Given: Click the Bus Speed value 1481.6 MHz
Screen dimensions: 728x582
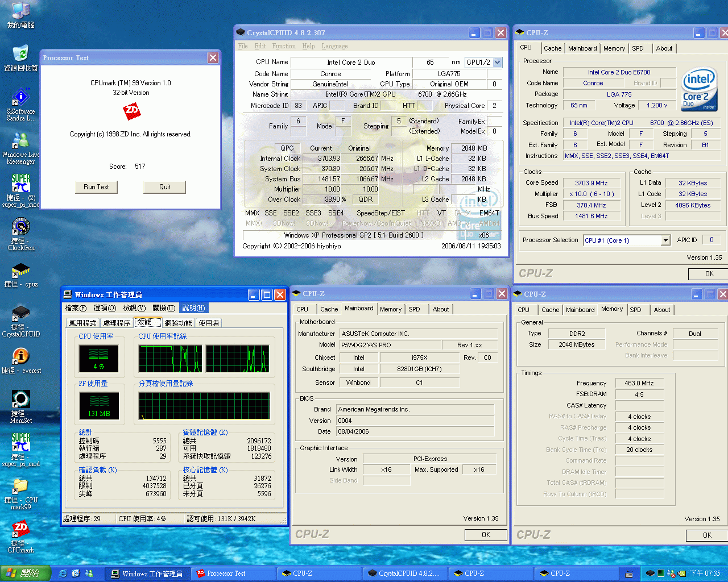Looking at the screenshot, I should tap(591, 216).
